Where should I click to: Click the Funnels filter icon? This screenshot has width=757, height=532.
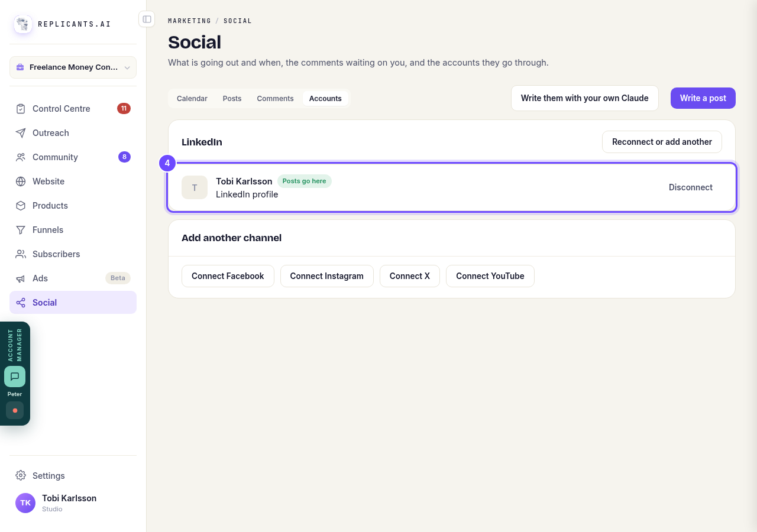pyautogui.click(x=21, y=230)
